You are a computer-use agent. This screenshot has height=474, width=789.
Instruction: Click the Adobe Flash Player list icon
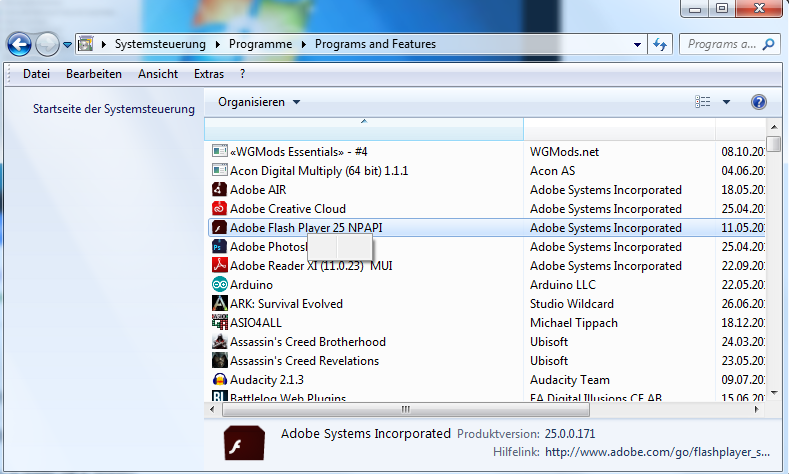click(219, 227)
